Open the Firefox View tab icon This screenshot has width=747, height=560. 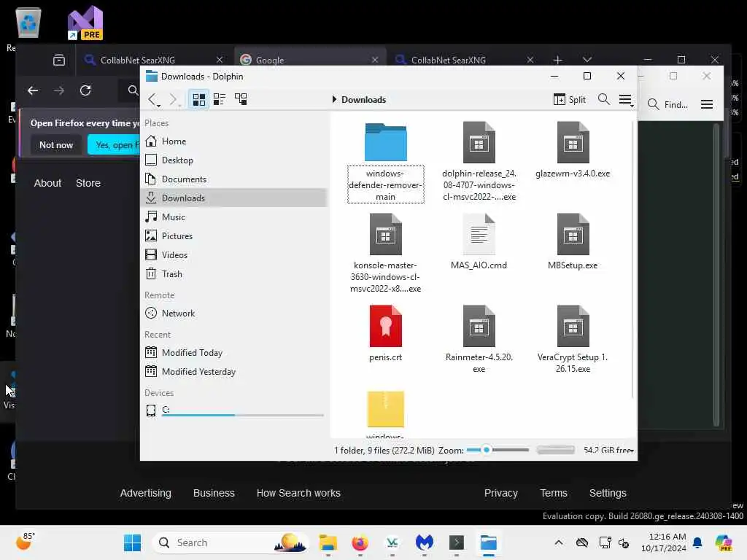click(x=59, y=60)
